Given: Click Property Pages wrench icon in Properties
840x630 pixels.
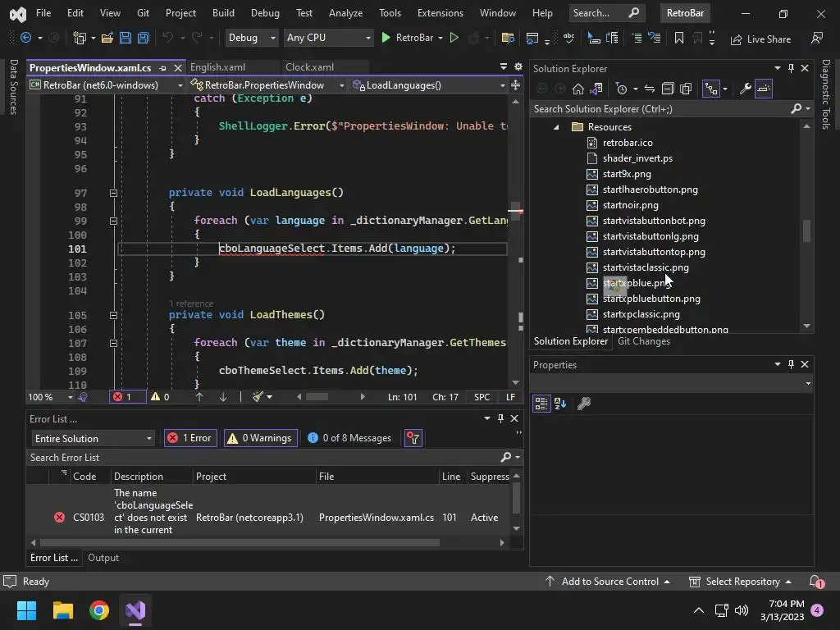Looking at the screenshot, I should [x=584, y=404].
